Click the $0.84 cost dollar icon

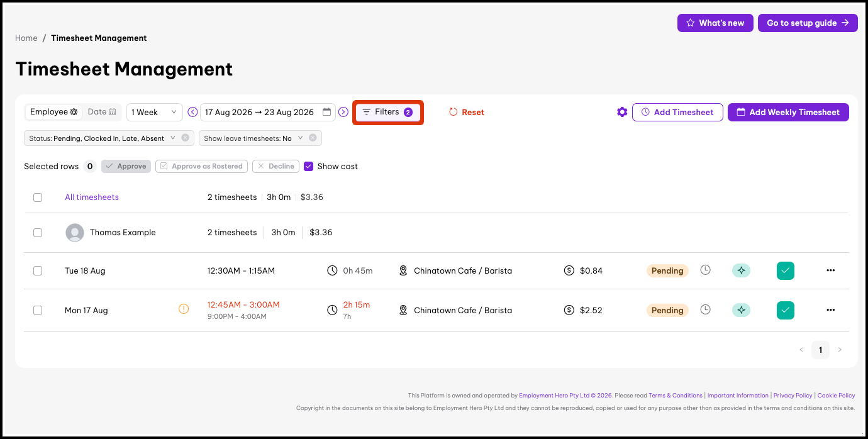569,270
